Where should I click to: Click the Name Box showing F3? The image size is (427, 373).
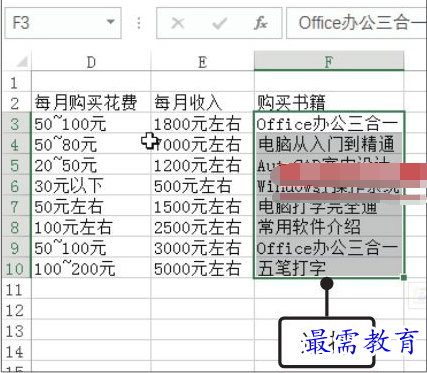click(63, 23)
